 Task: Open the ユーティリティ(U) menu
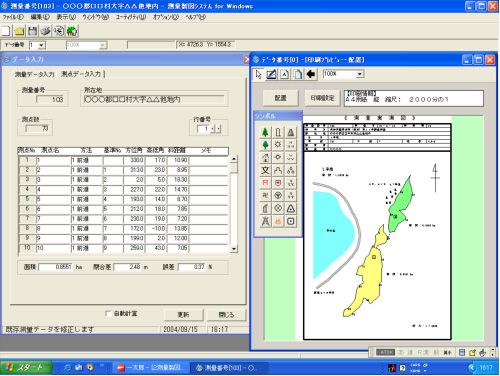[131, 17]
